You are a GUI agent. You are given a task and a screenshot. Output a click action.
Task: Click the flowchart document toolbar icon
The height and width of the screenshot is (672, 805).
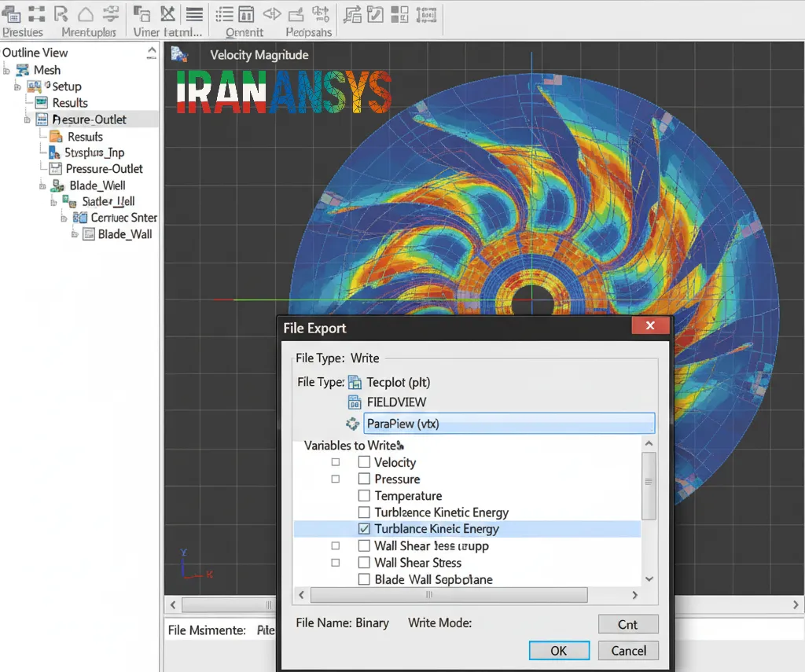point(352,14)
